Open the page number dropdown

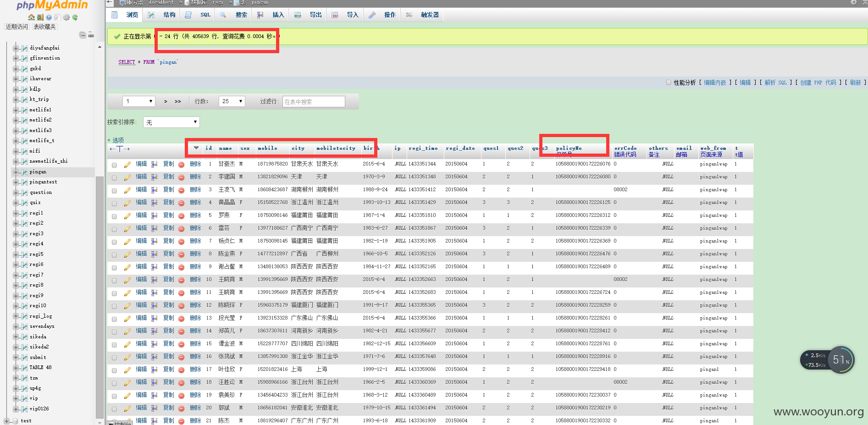[x=139, y=101]
